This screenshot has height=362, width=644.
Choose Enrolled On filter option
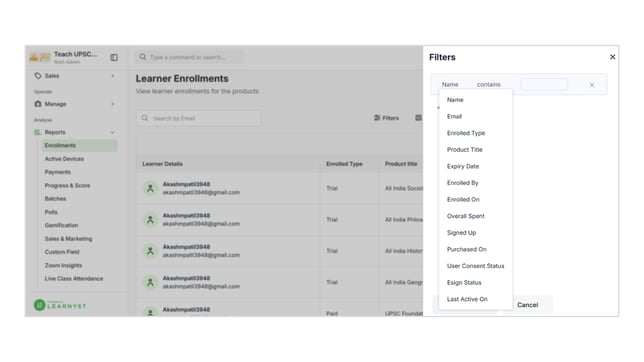[463, 199]
